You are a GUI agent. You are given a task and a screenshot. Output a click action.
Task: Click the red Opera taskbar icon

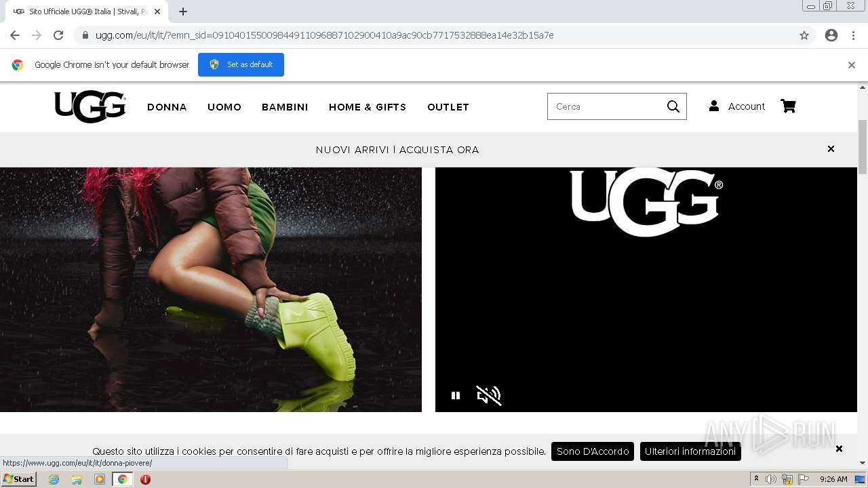click(145, 479)
